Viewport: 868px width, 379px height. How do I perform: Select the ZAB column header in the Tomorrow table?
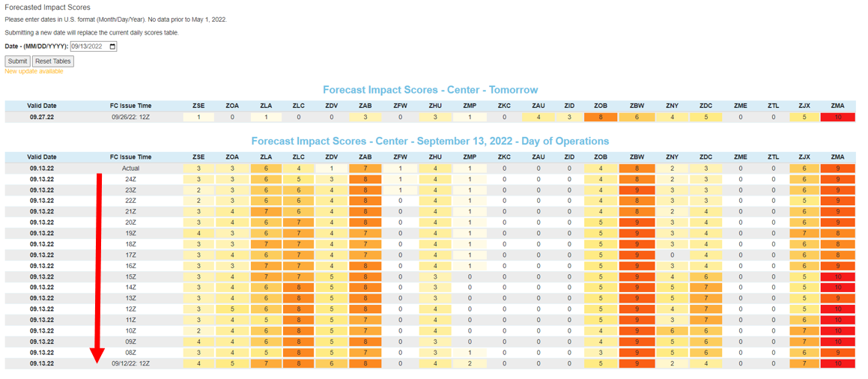pyautogui.click(x=365, y=106)
